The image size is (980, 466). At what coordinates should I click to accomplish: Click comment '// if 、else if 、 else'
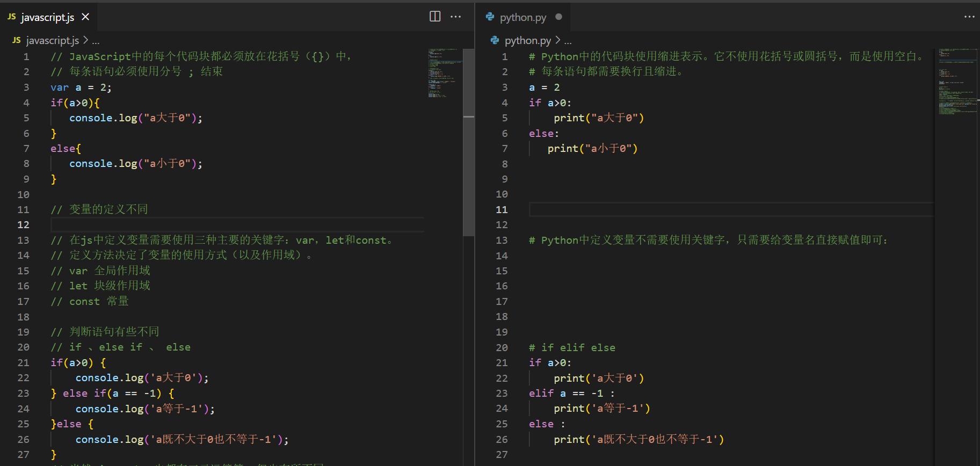[x=121, y=347]
